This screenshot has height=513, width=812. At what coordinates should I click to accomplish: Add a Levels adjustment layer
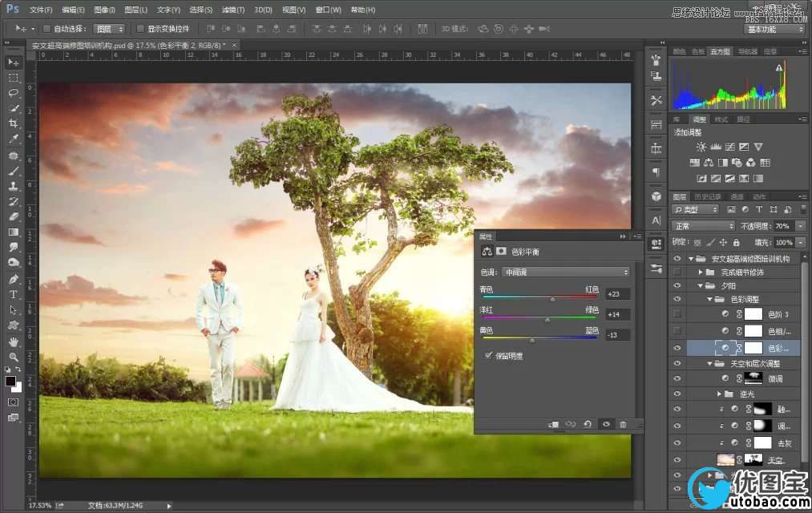click(x=716, y=147)
